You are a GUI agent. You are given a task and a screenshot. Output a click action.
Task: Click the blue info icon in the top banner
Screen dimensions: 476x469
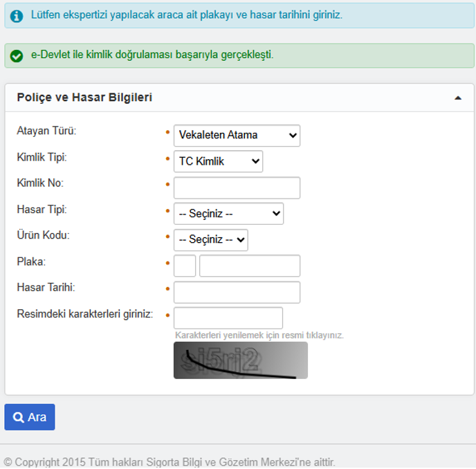tap(17, 15)
